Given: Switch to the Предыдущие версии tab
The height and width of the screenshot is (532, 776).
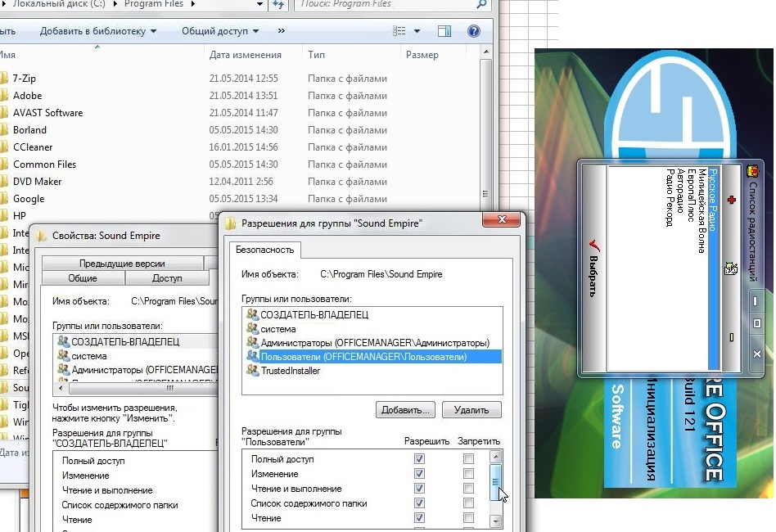Looking at the screenshot, I should click(122, 264).
